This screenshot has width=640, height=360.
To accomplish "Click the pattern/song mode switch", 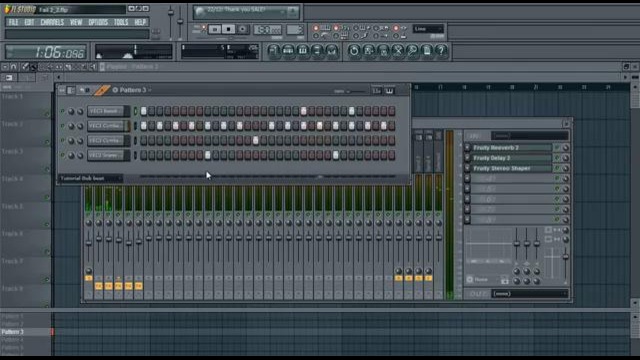I will [x=204, y=28].
